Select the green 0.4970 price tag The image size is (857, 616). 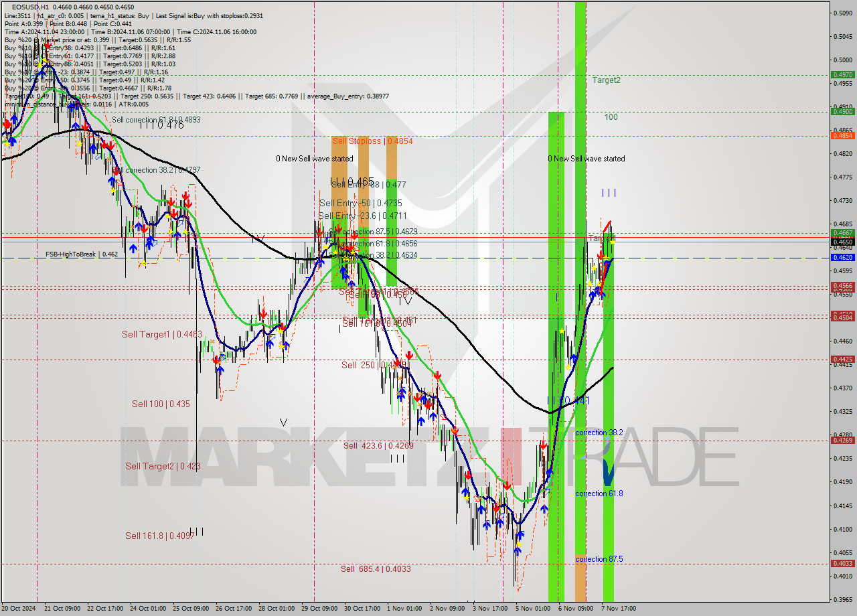point(842,75)
